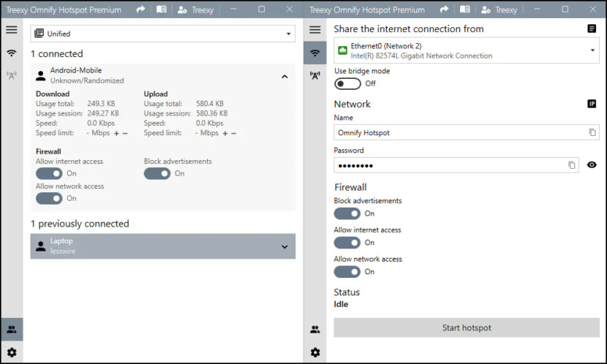
Task: Click download usage session 249.27 KB
Action: click(x=103, y=113)
